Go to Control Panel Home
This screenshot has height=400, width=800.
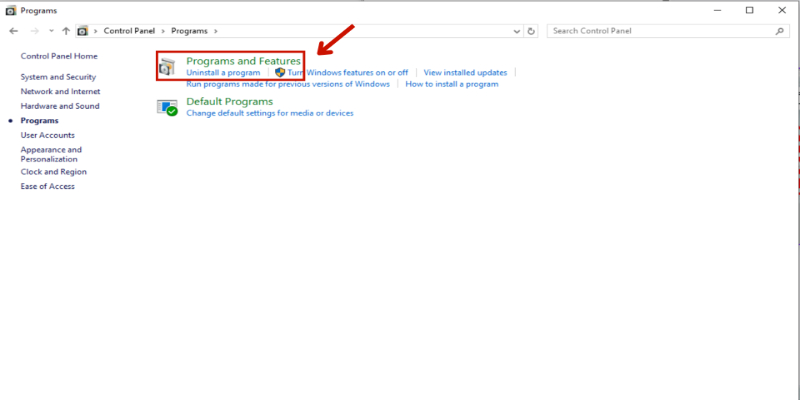pos(59,56)
